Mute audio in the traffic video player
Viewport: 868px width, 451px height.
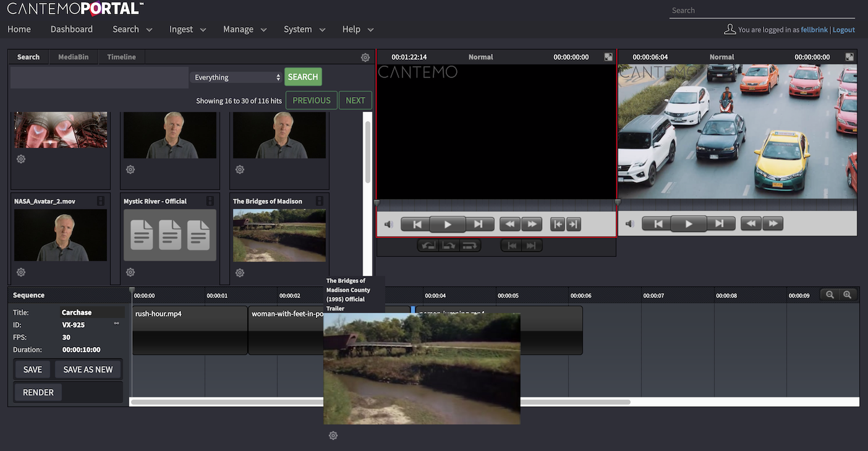coord(629,224)
